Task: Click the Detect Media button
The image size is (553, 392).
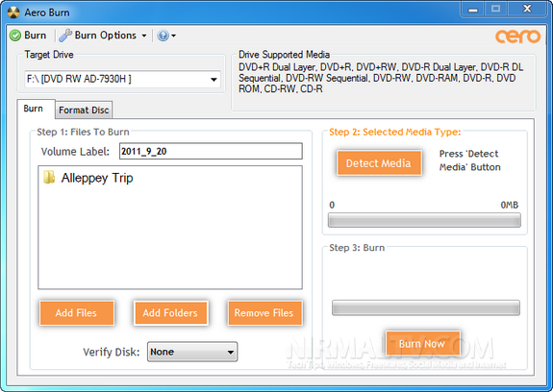Action: click(379, 163)
